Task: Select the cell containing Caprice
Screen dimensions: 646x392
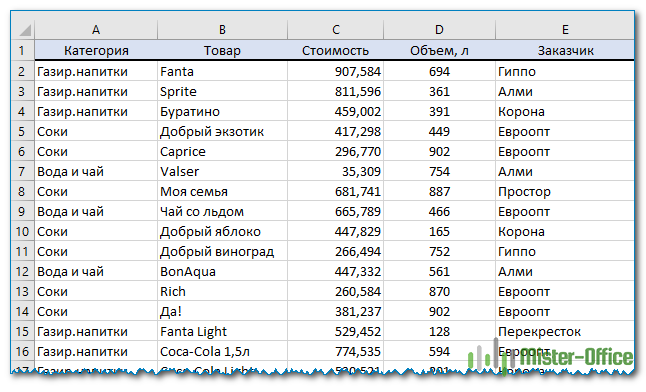Action: (x=222, y=152)
